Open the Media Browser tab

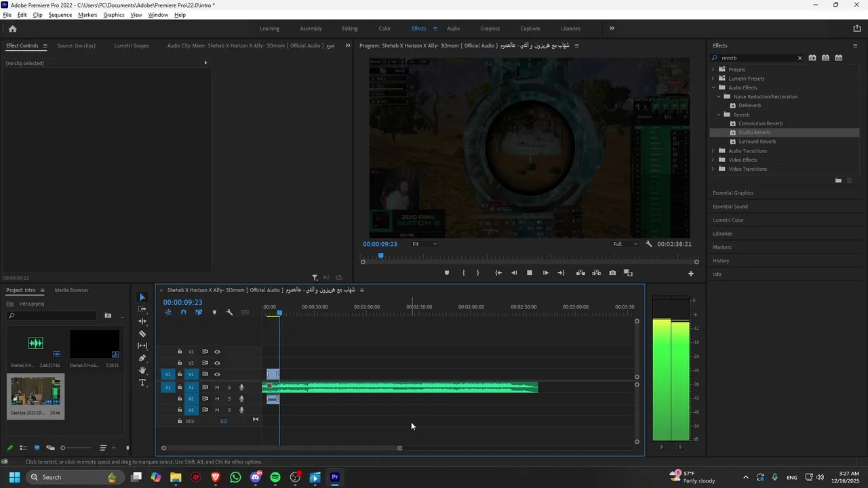click(72, 290)
